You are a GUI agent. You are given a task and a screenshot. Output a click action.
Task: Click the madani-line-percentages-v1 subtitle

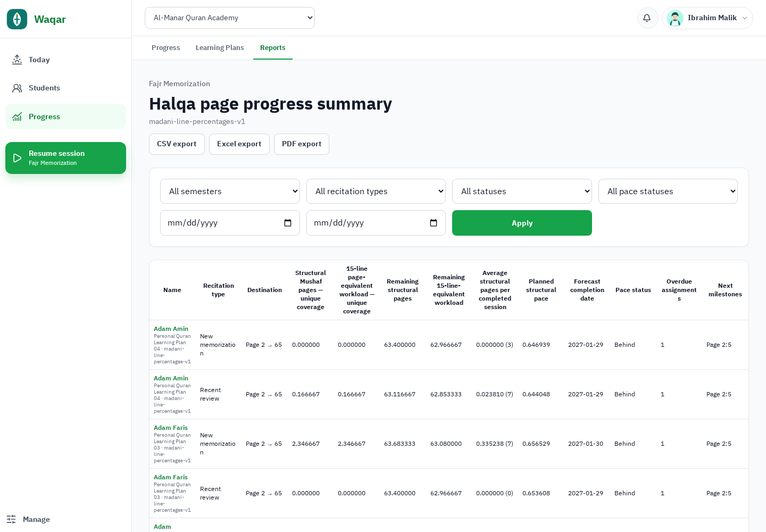[x=197, y=121]
